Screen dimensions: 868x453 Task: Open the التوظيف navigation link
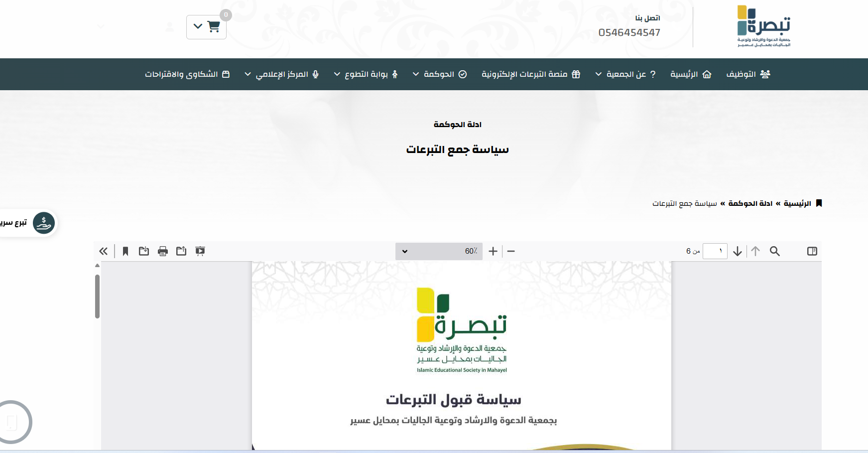[748, 74]
